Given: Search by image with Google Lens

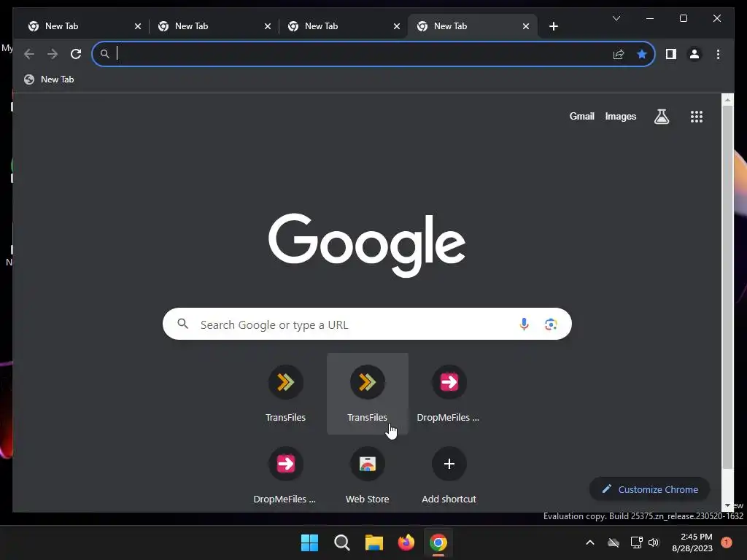Looking at the screenshot, I should tap(551, 324).
